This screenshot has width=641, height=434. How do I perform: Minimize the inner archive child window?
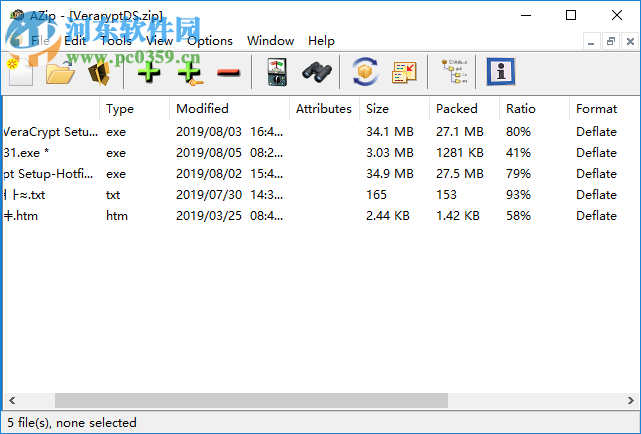[591, 41]
